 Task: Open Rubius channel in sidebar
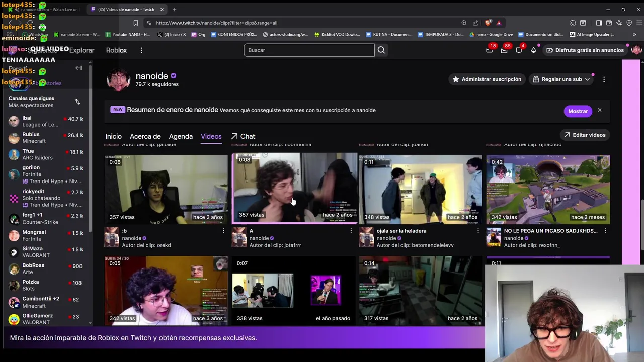(45, 138)
